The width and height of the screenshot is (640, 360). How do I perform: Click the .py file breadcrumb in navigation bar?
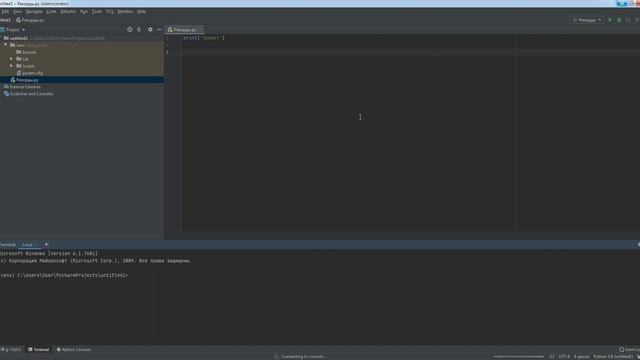pyautogui.click(x=30, y=20)
